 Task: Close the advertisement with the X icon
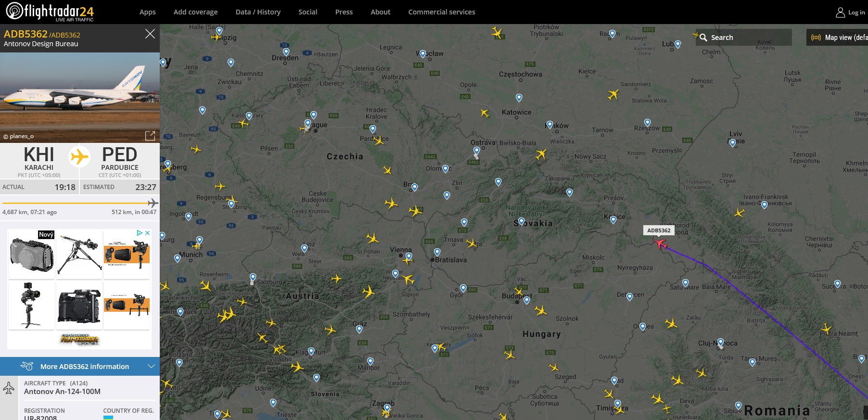coord(148,233)
